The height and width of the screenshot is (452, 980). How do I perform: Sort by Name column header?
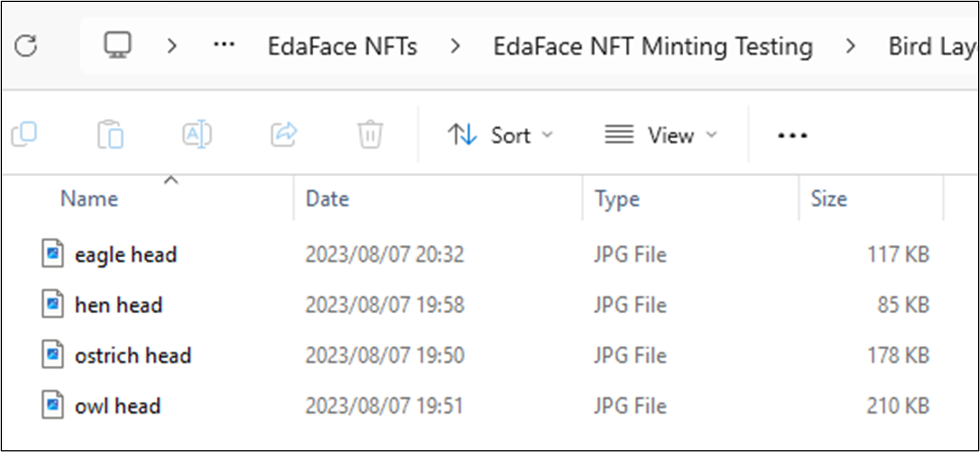pos(90,199)
